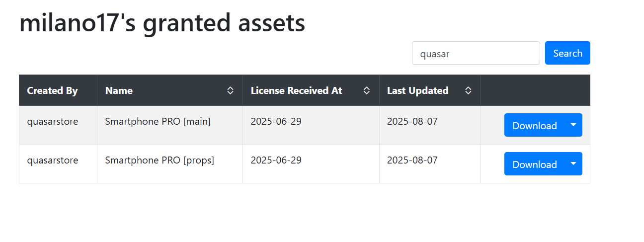
Task: Download Smartphone PRO [main] asset
Action: 535,125
